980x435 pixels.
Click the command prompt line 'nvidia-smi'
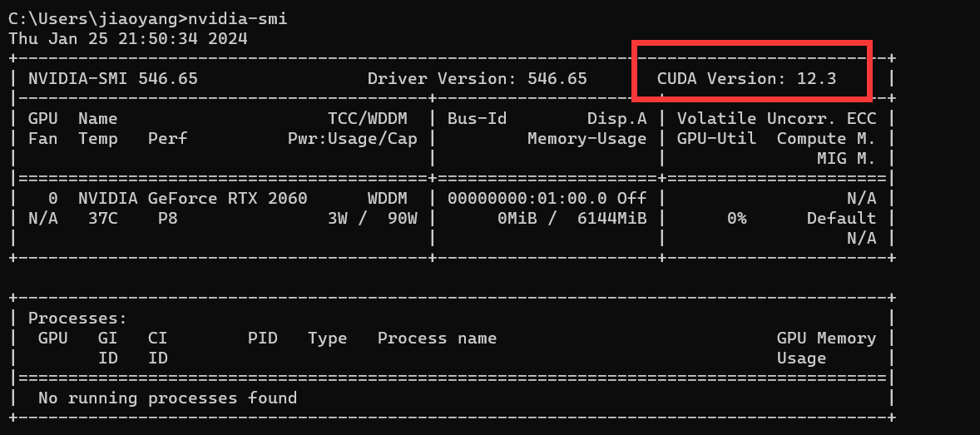pos(148,19)
